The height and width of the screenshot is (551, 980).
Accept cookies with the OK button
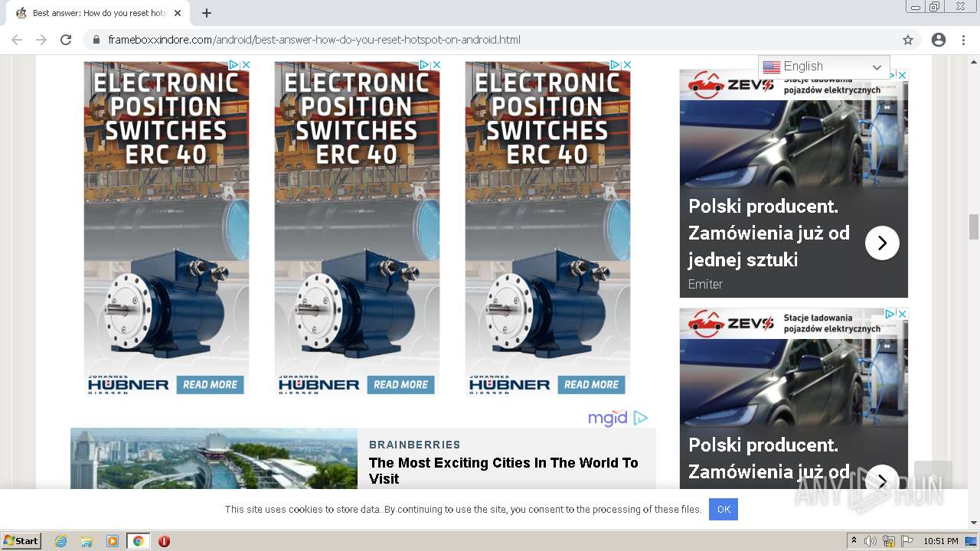(724, 509)
